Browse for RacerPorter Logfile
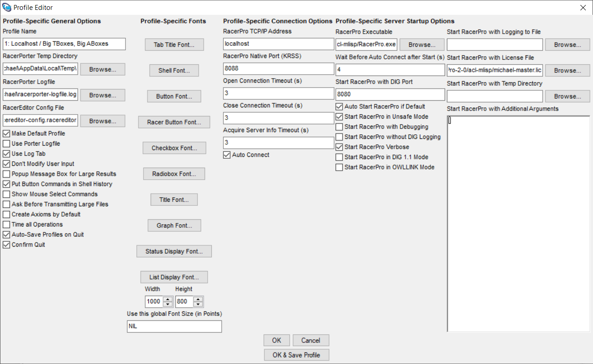This screenshot has height=364, width=593. tap(103, 95)
